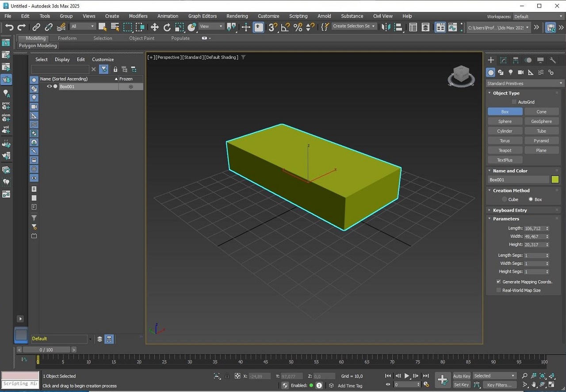Screen dimensions: 566x392
Task: Open the Modifiers menu
Action: [138, 16]
